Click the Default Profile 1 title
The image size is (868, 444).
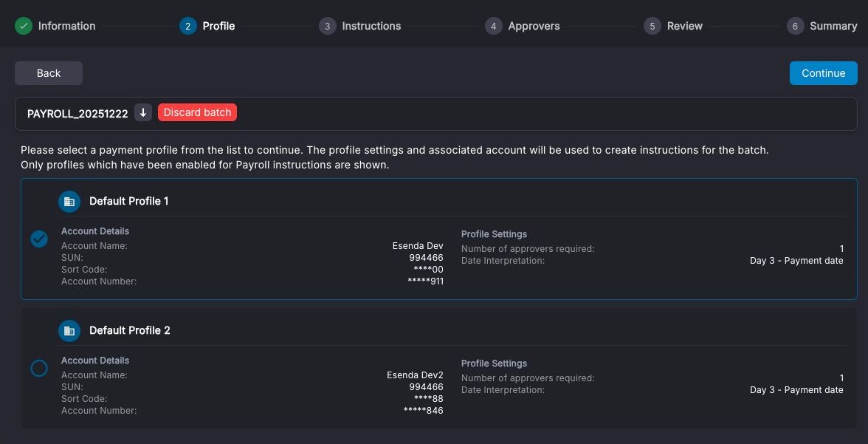[129, 201]
